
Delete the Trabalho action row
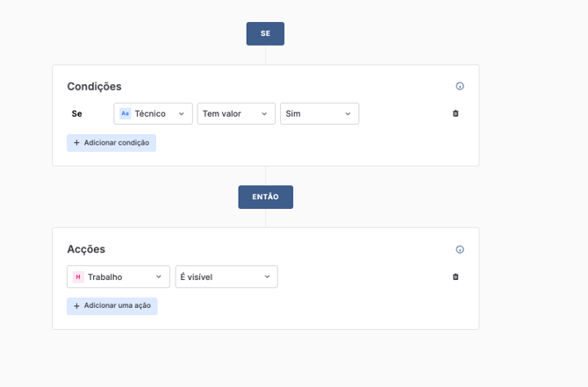pyautogui.click(x=455, y=276)
